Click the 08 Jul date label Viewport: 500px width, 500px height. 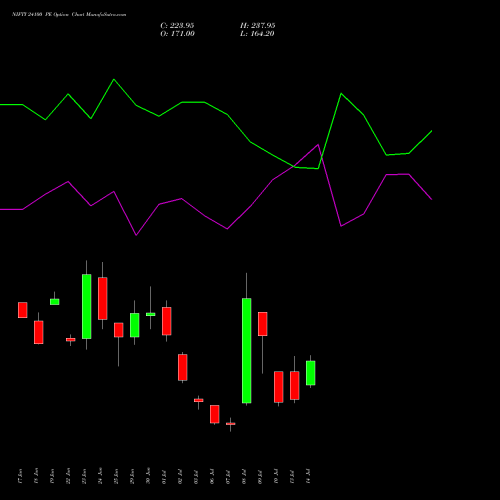click(x=244, y=476)
